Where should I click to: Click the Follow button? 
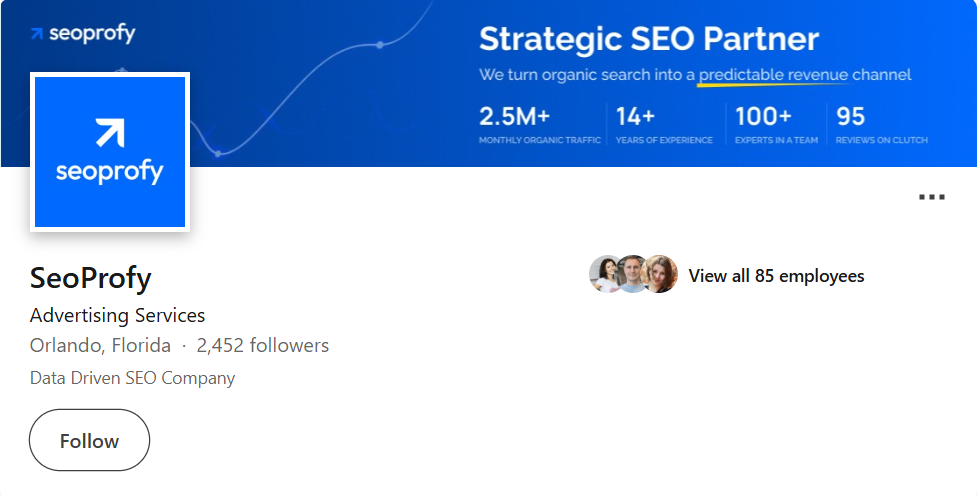click(x=89, y=440)
